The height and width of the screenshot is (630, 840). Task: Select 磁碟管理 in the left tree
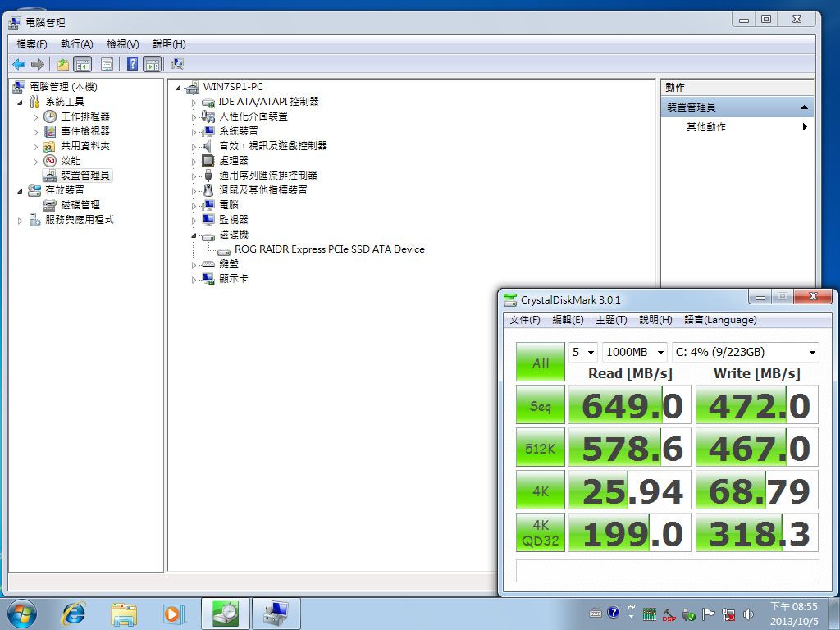[80, 204]
